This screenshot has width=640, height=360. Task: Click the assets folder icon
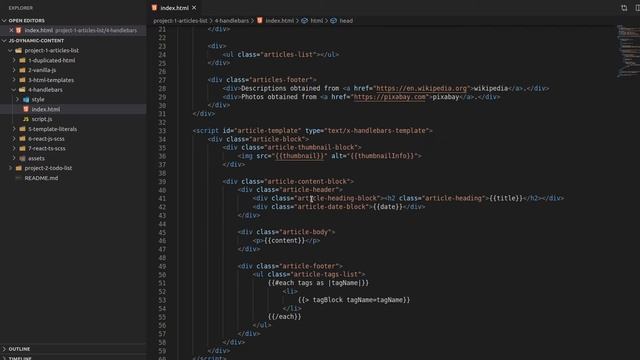click(x=22, y=158)
